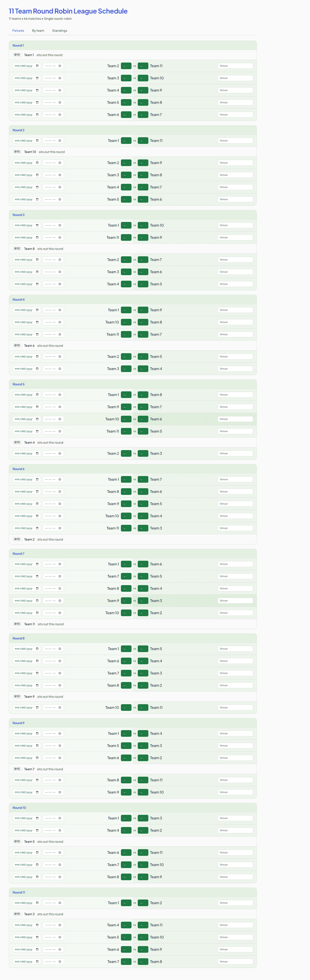Switch to the Fixtures tab
Viewport: 310px width, 980px height.
[x=18, y=30]
